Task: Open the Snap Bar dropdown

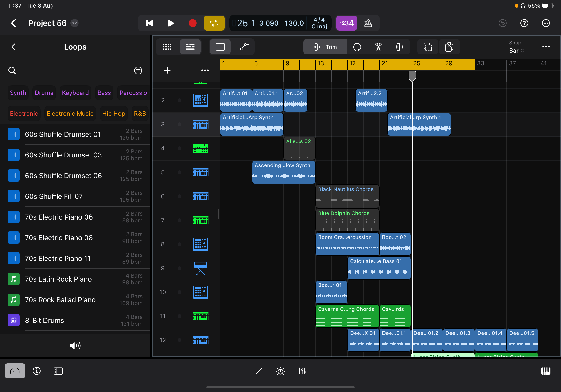Action: [517, 47]
